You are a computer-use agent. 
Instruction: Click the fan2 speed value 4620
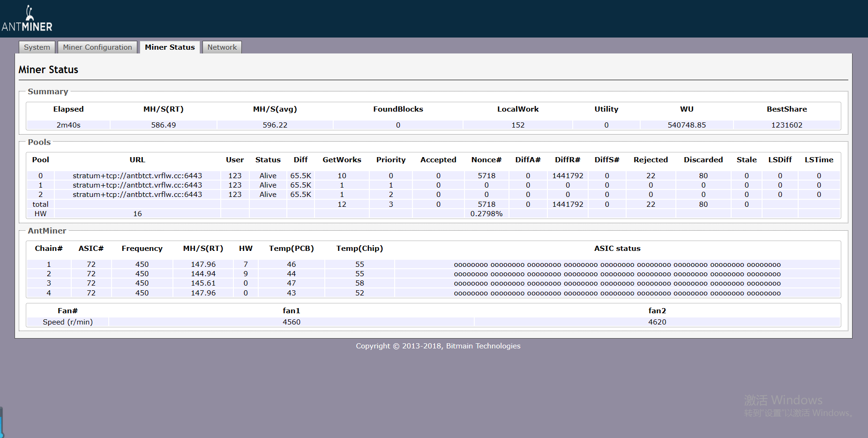pos(657,322)
